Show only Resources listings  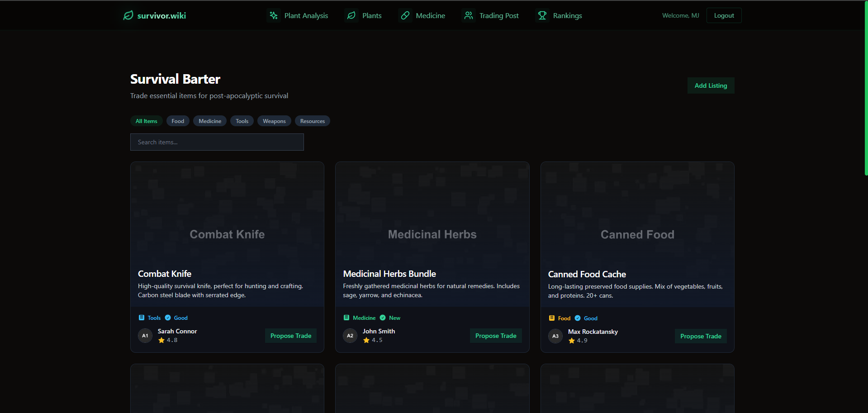(x=313, y=121)
